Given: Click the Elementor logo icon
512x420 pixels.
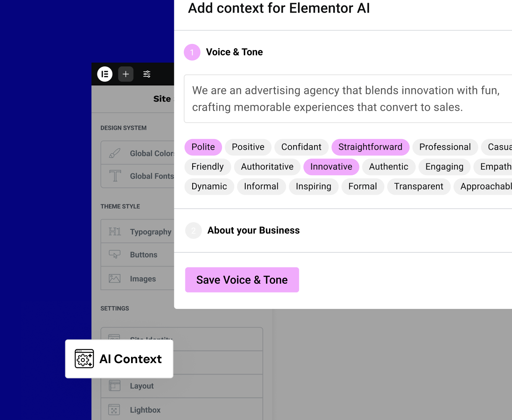Looking at the screenshot, I should click(105, 74).
